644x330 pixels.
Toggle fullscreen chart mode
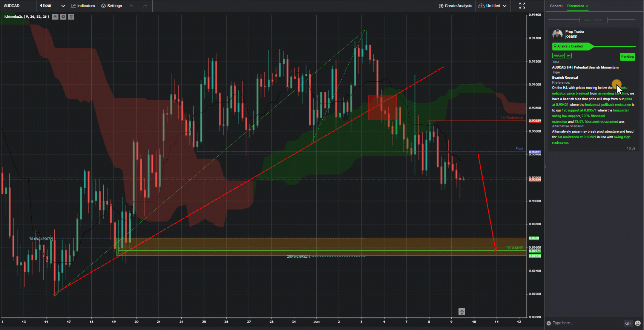pos(522,6)
